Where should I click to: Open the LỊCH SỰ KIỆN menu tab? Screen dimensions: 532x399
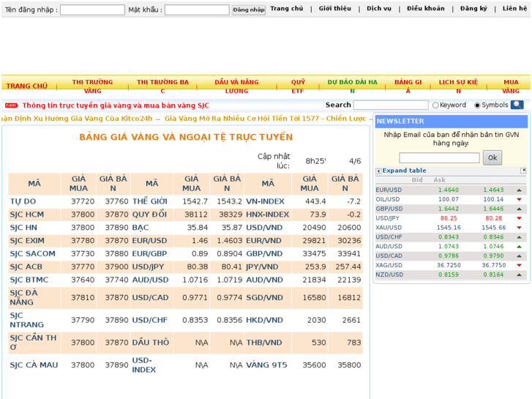pos(458,86)
